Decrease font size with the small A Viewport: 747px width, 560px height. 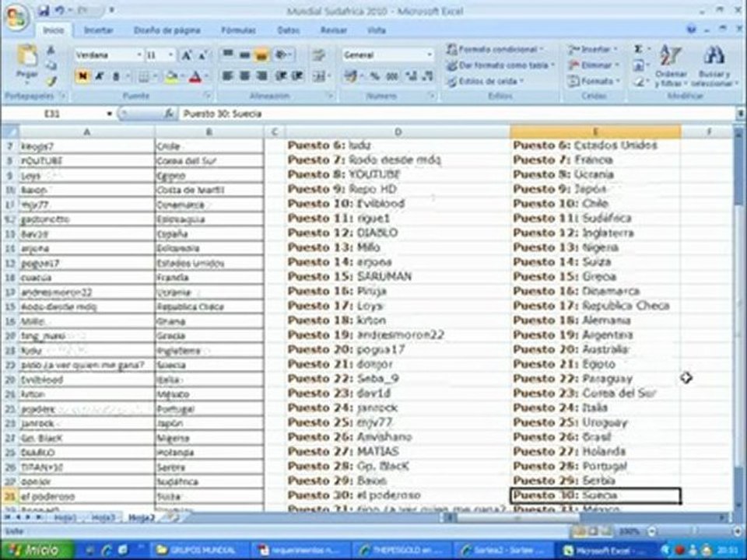click(202, 56)
